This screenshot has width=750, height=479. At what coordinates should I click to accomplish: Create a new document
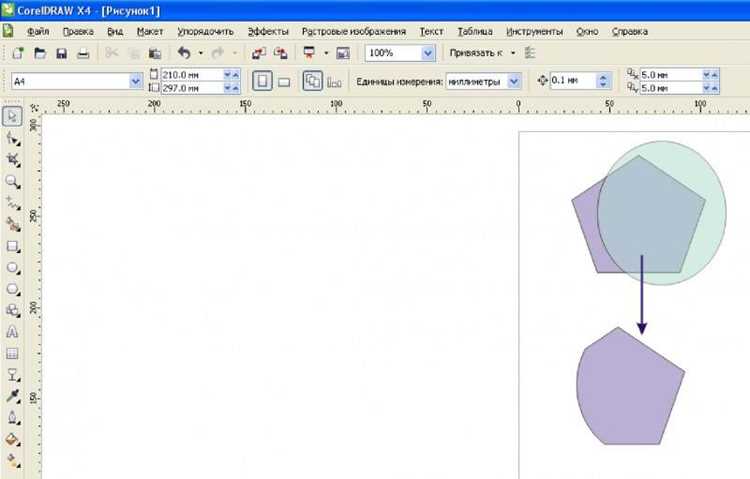click(18, 53)
